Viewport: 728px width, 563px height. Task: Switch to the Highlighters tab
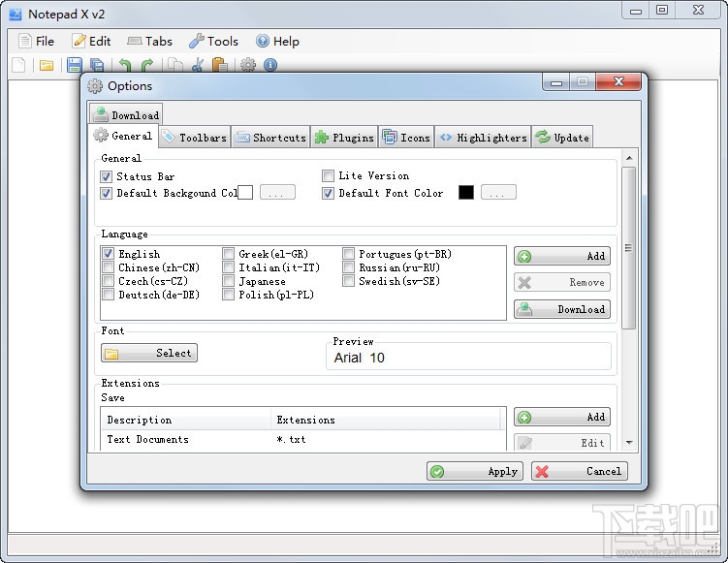[483, 138]
